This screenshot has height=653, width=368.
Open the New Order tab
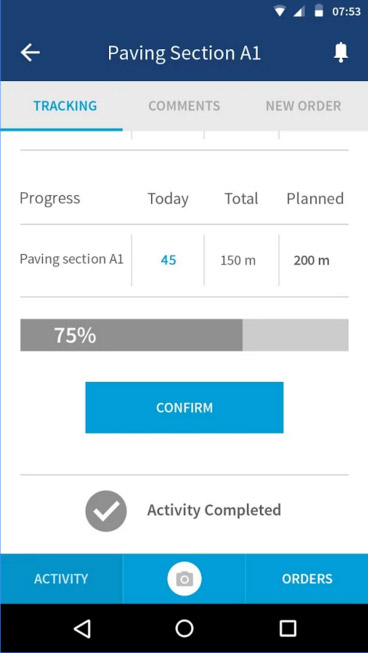[303, 106]
